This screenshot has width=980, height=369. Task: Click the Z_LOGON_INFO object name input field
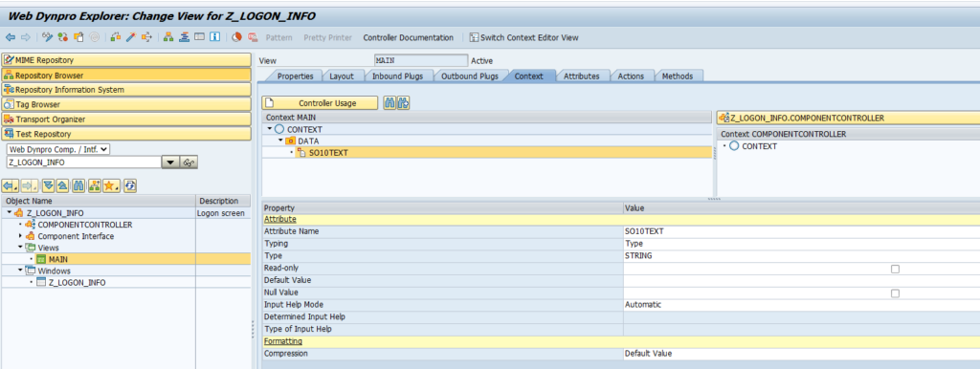point(83,163)
